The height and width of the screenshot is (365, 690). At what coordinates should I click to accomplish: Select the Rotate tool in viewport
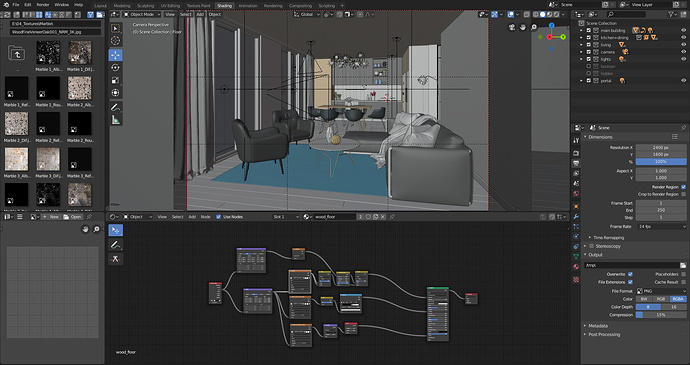click(116, 68)
